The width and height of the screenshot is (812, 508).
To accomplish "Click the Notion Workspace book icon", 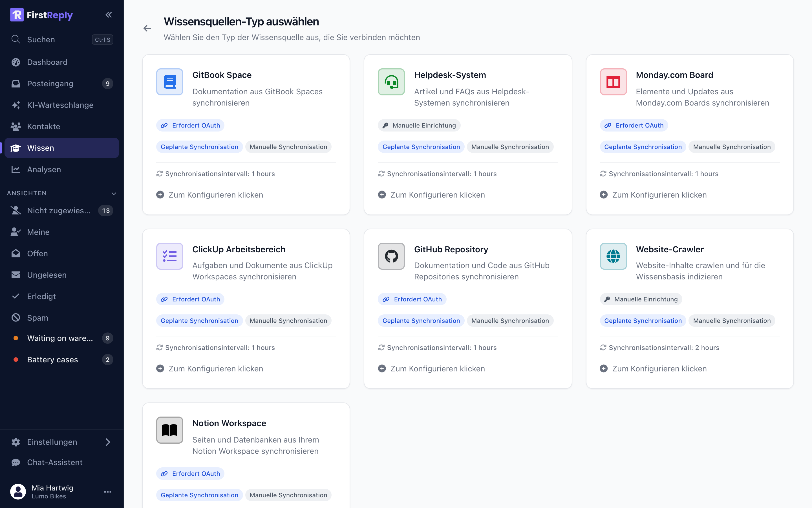I will [170, 430].
